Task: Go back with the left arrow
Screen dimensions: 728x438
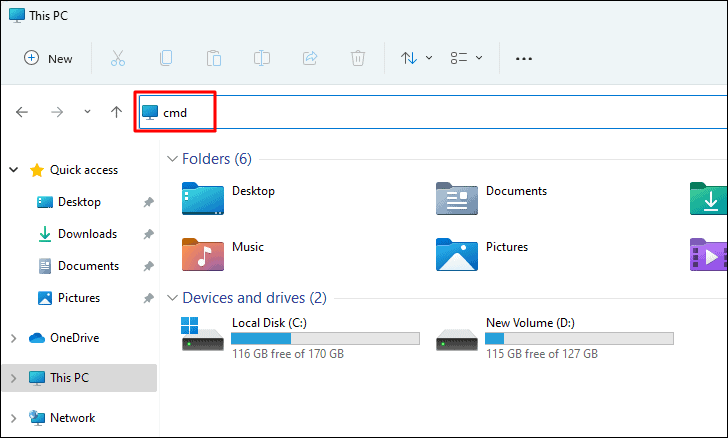Action: click(x=22, y=112)
